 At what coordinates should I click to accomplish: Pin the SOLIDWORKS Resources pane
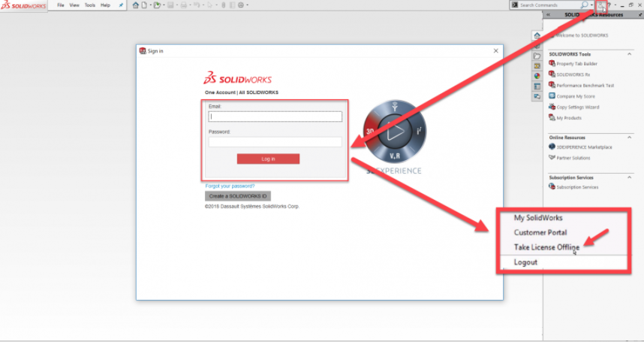(641, 15)
